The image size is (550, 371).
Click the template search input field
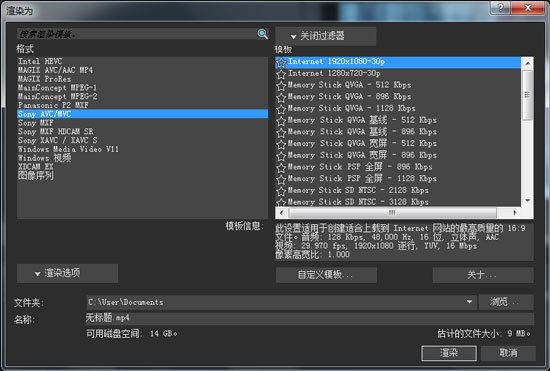[137, 34]
